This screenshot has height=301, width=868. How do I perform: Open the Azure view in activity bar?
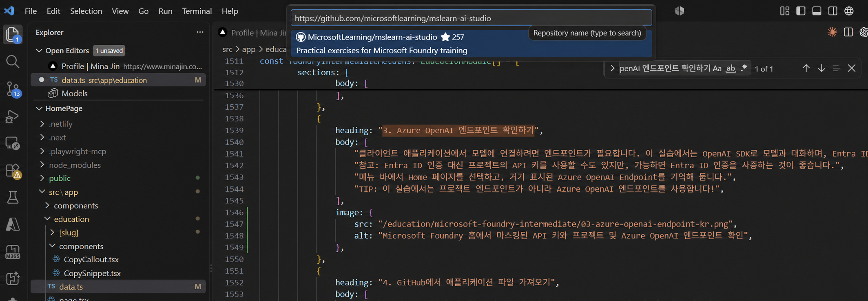(13, 224)
